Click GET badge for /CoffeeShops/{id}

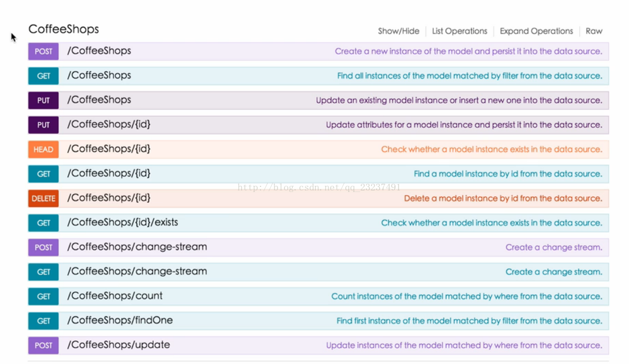[x=43, y=174]
